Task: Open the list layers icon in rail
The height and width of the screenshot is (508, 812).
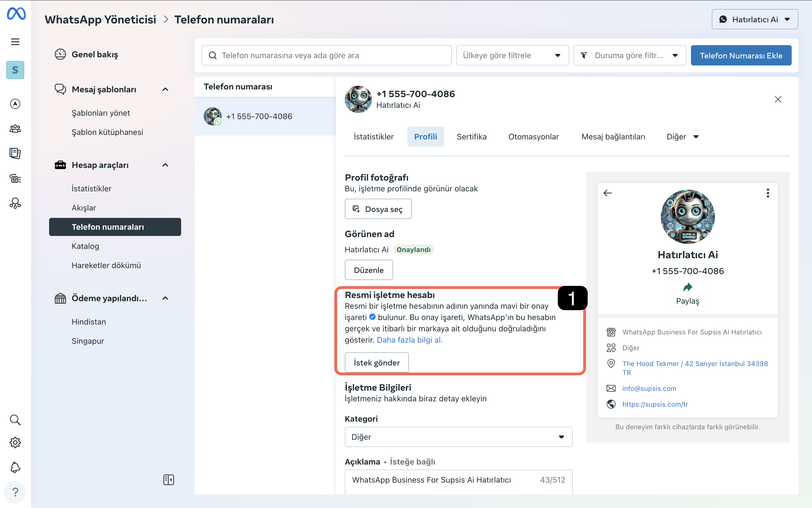Action: click(x=15, y=178)
